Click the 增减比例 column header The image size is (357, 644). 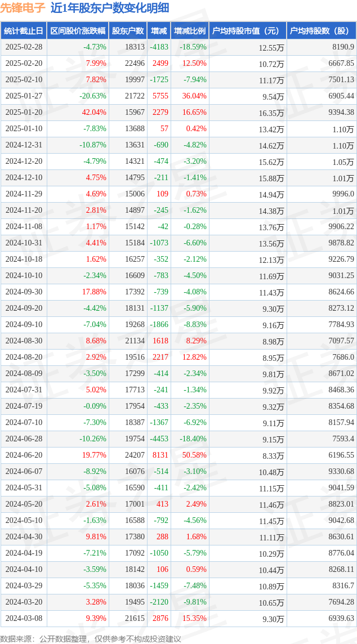point(189,31)
